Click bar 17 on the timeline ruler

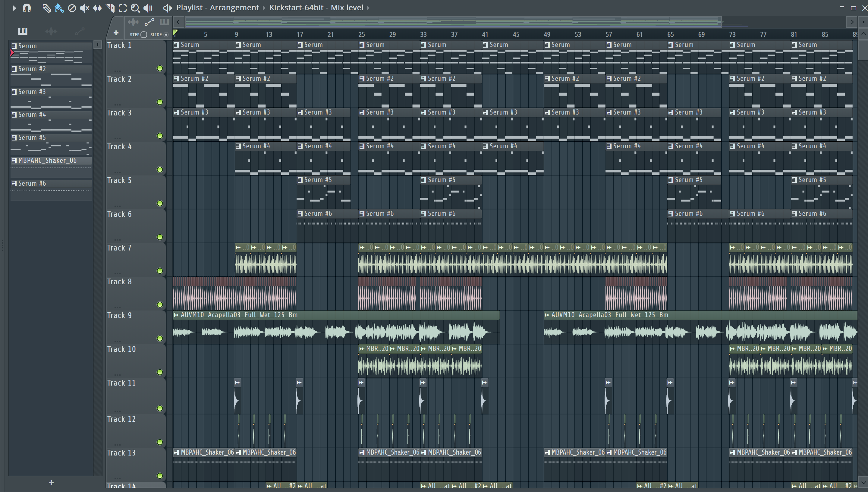(300, 34)
